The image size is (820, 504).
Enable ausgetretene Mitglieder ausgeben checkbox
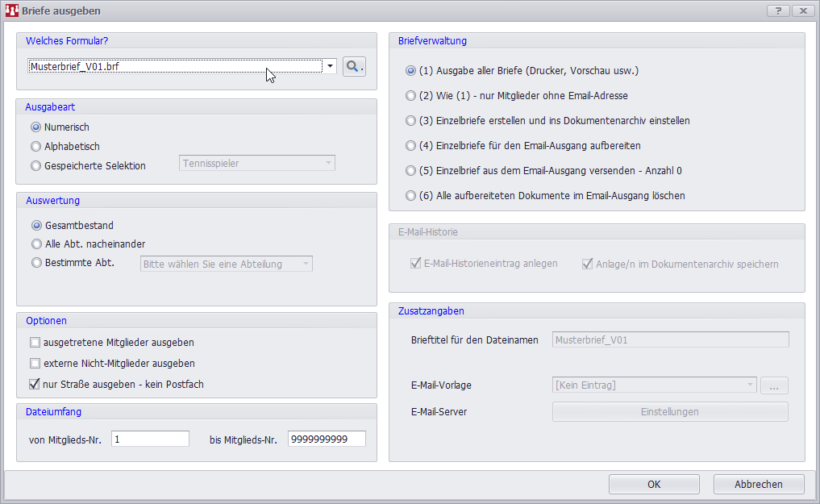click(x=35, y=342)
